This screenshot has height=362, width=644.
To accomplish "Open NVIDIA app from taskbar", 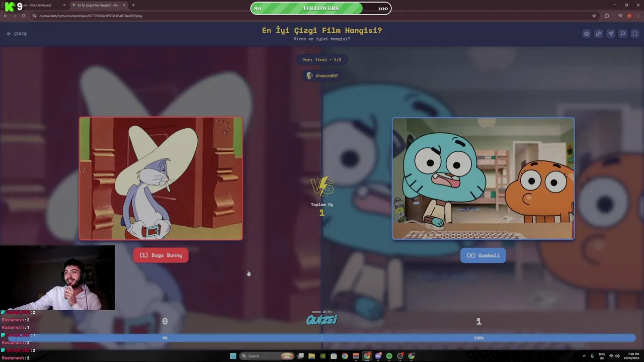I will pos(323,356).
